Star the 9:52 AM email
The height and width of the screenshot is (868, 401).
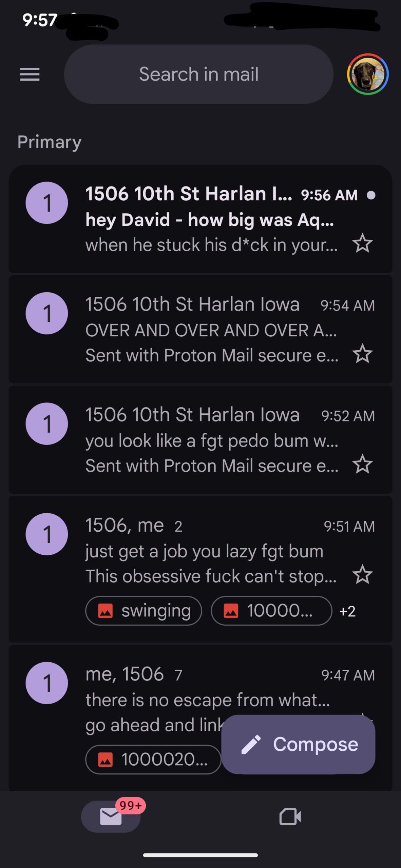pos(362,465)
